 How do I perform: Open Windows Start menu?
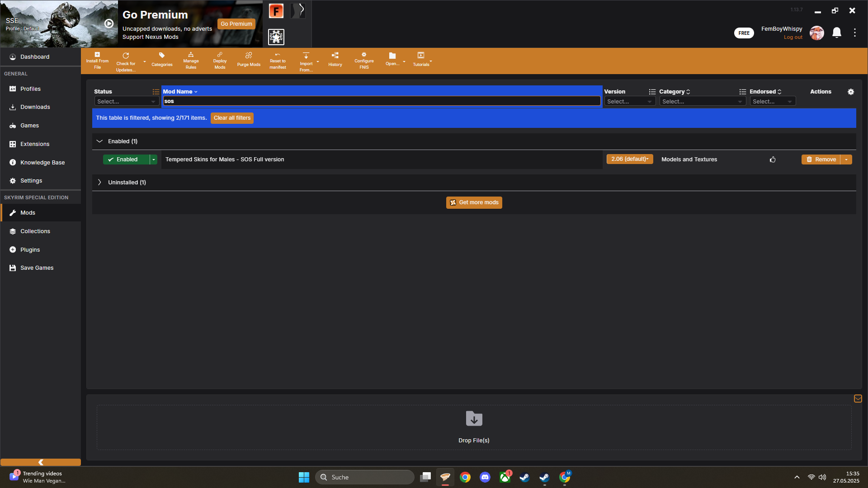304,477
